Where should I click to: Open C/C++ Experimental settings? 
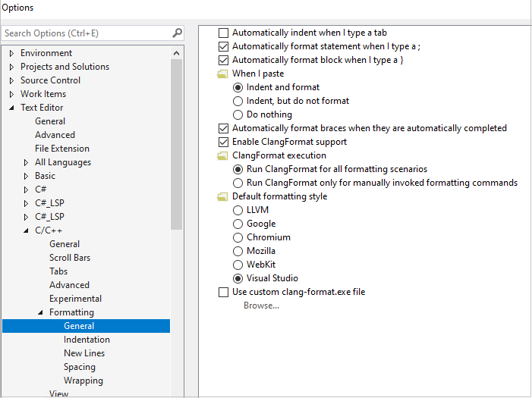75,299
